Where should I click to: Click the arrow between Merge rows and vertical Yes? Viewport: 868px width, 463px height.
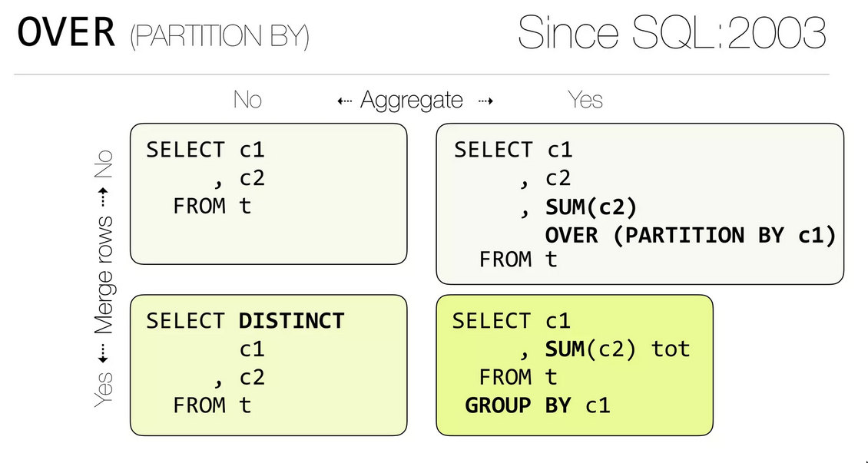[104, 353]
